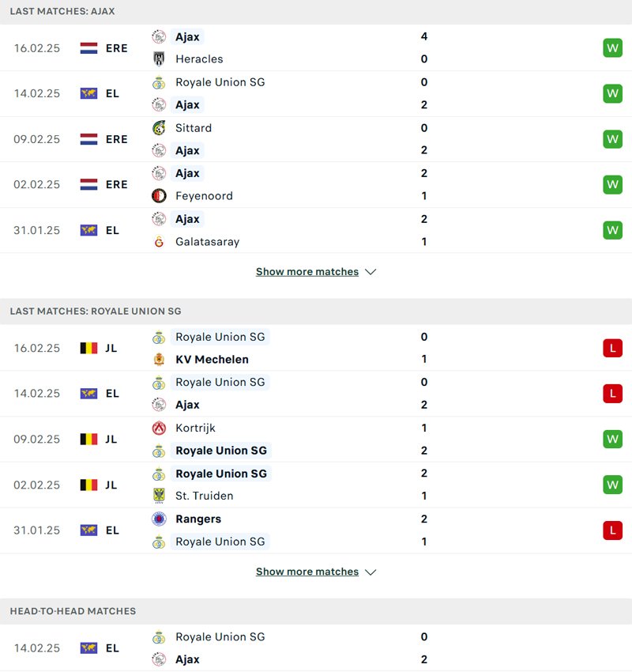The image size is (632, 672).
Task: Click Netherlands flag on Ajax–Heracles row
Action: (88, 48)
